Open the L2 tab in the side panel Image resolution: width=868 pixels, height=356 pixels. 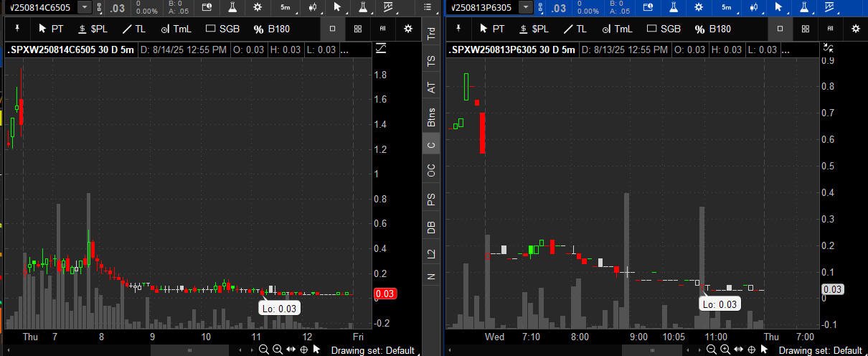pyautogui.click(x=431, y=253)
